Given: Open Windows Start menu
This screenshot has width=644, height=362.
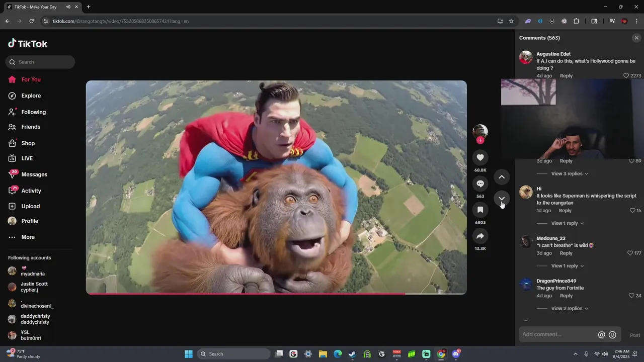Looking at the screenshot, I should point(188,354).
